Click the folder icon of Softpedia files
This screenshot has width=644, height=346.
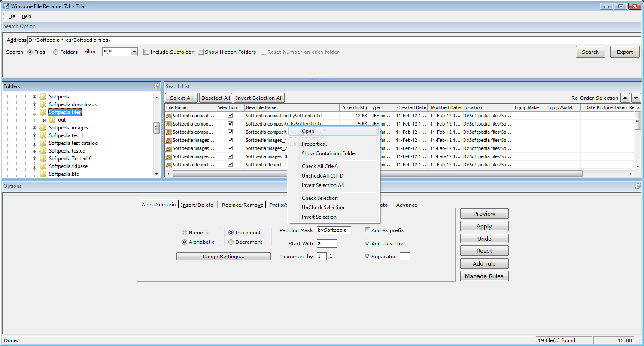43,112
